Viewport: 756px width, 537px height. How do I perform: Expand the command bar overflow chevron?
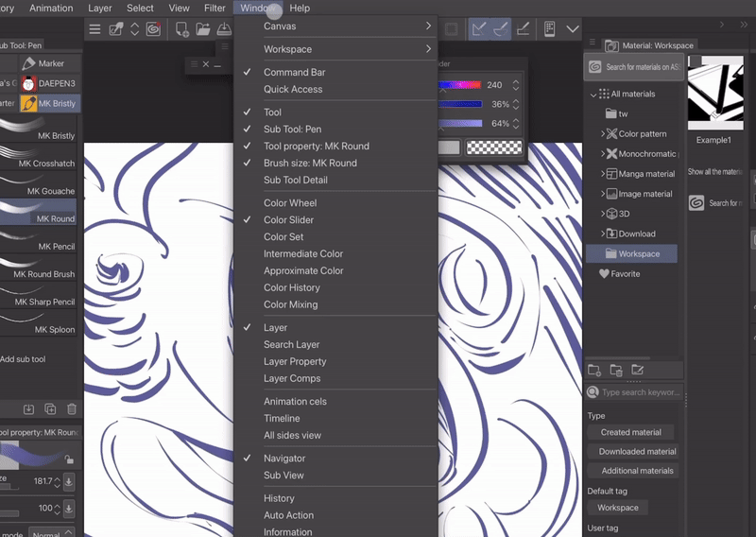pos(573,29)
